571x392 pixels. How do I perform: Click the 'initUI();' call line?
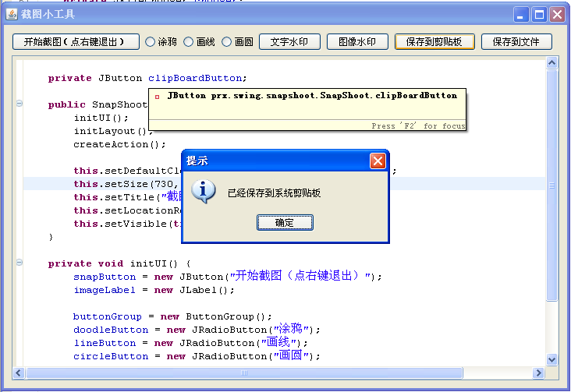101,118
